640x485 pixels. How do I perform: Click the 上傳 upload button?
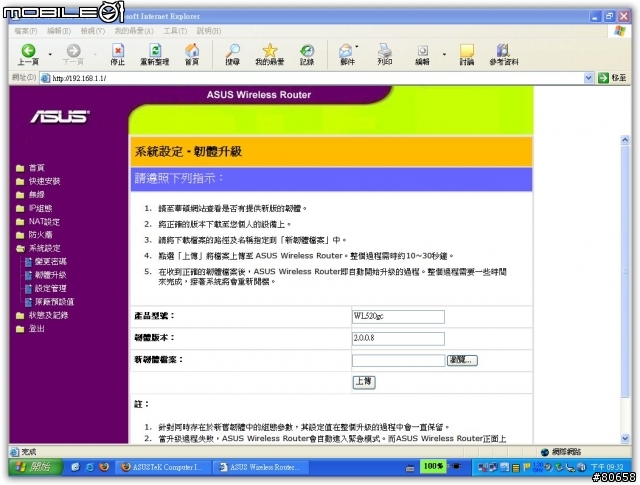[x=364, y=382]
